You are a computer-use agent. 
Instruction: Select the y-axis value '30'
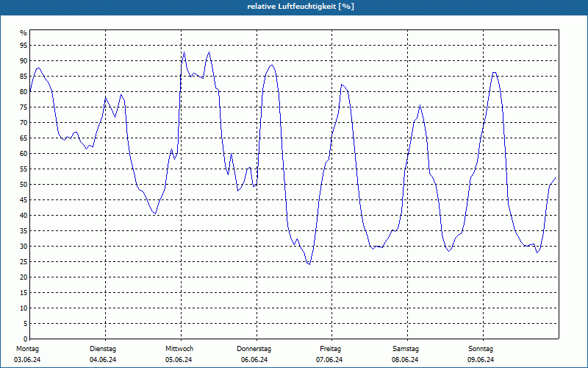coord(24,247)
